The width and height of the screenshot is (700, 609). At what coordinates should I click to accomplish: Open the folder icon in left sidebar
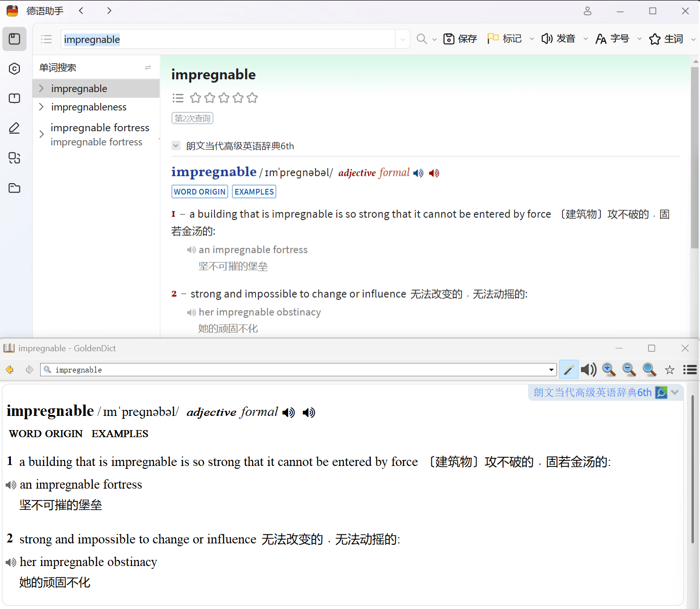14,188
